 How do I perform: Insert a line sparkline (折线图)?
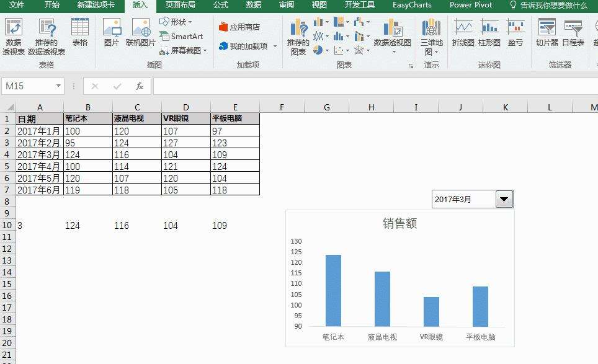(463, 33)
